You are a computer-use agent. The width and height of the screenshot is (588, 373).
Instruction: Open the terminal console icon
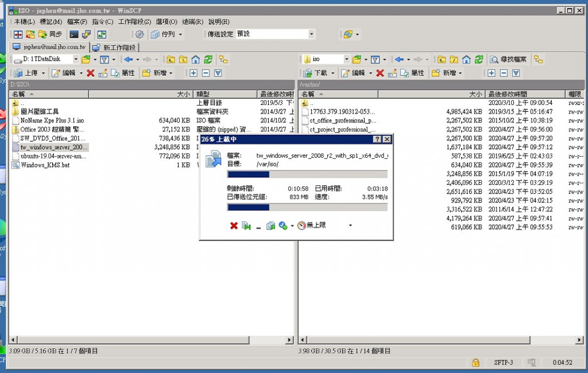point(74,34)
